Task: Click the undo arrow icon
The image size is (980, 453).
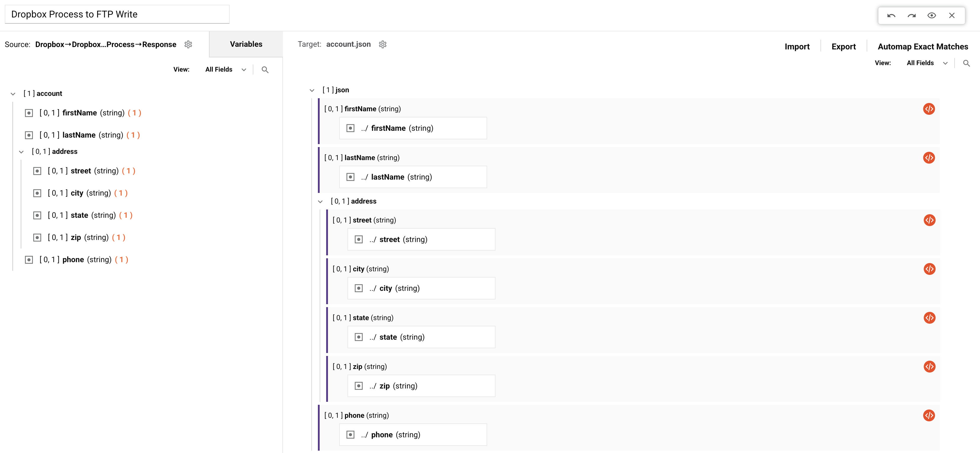Action: click(x=891, y=16)
